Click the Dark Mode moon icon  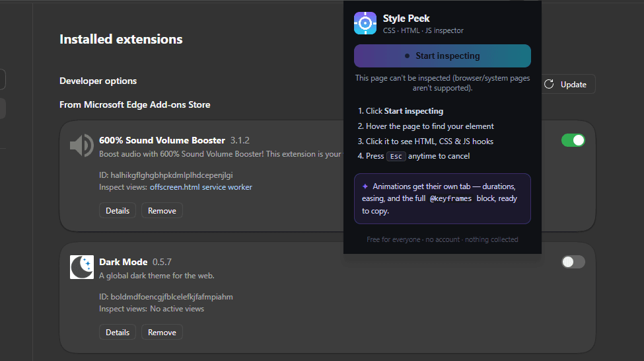coord(82,267)
